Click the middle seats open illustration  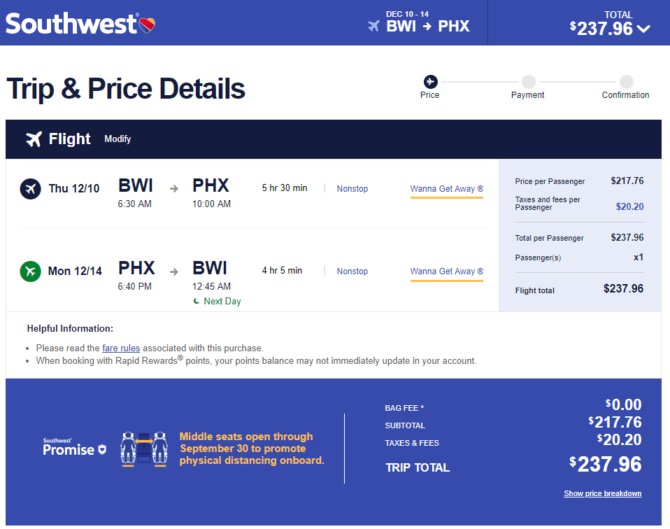pyautogui.click(x=144, y=449)
